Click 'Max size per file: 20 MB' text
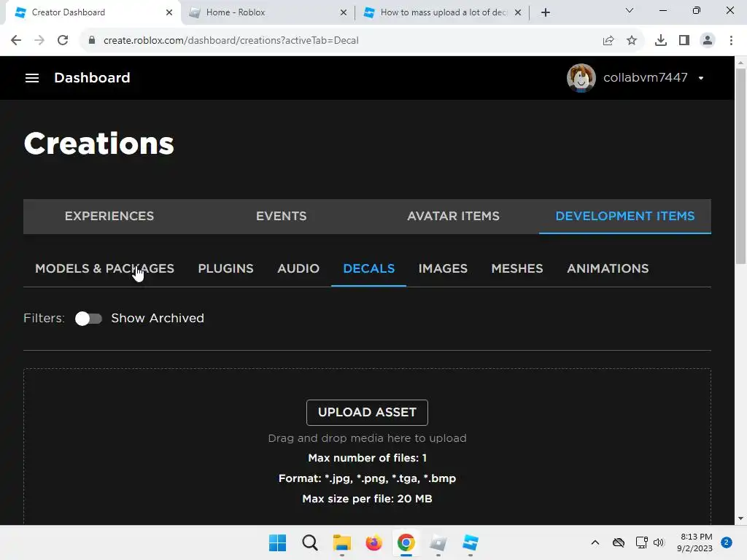The width and height of the screenshot is (747, 560). point(368,499)
